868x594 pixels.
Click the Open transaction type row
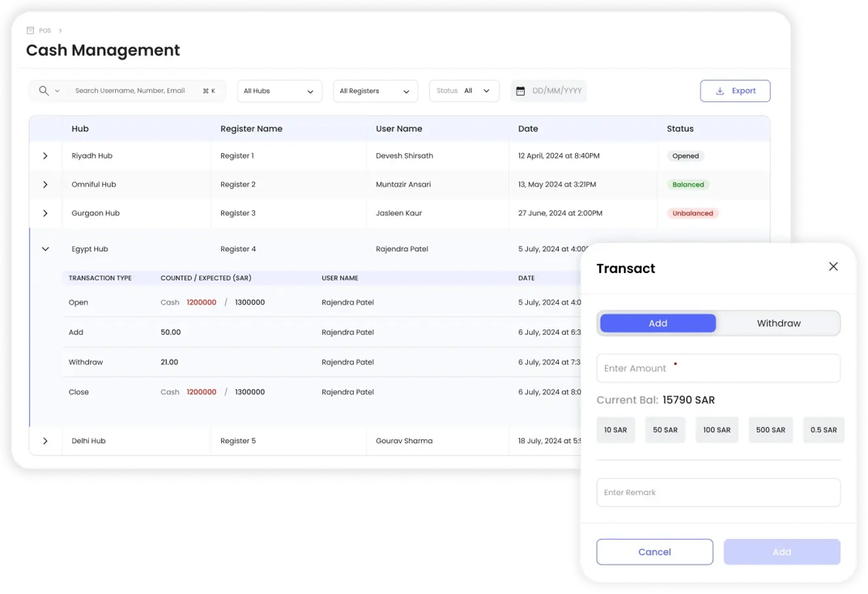79,302
